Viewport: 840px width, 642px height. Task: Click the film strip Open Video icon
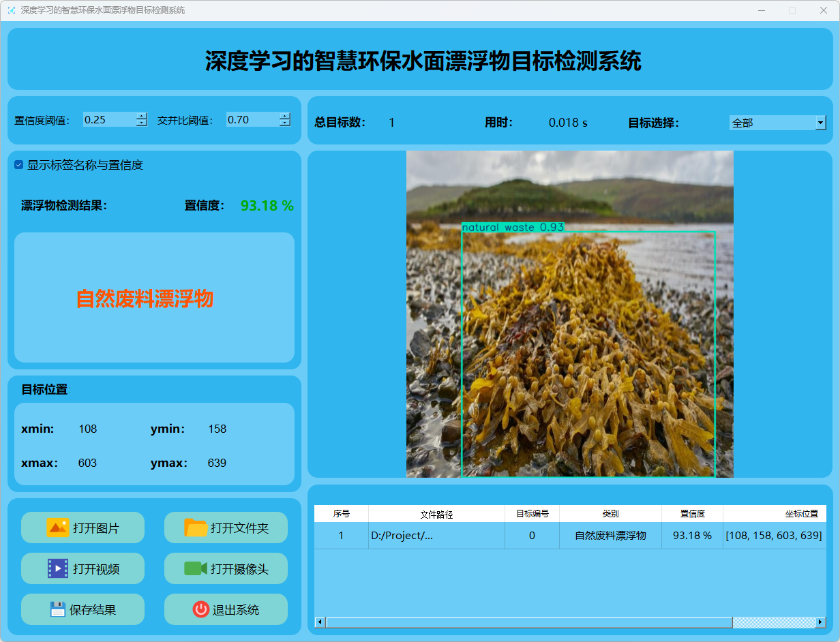tap(57, 568)
